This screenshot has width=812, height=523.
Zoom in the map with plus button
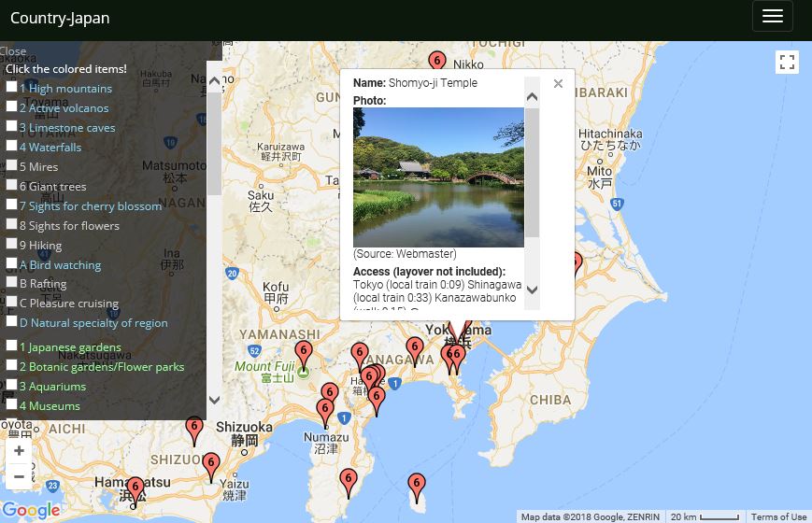click(x=19, y=450)
